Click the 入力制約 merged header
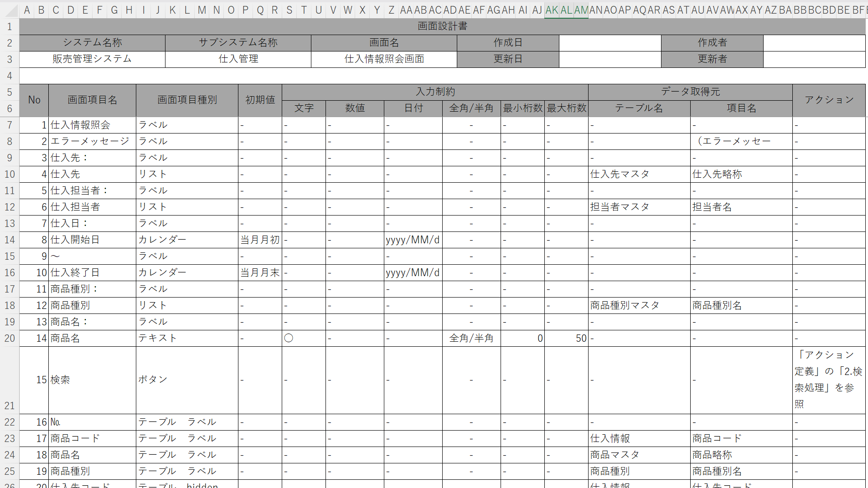This screenshot has width=868, height=488. (435, 92)
